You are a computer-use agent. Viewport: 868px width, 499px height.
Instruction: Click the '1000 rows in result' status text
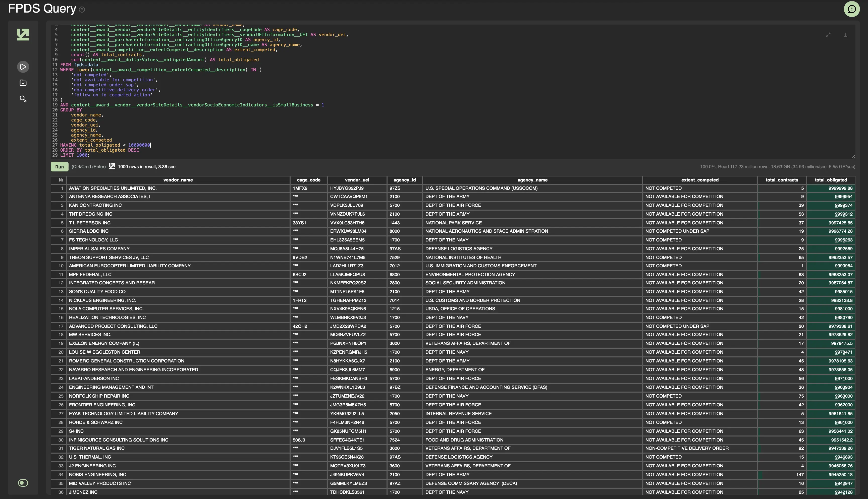[147, 167]
